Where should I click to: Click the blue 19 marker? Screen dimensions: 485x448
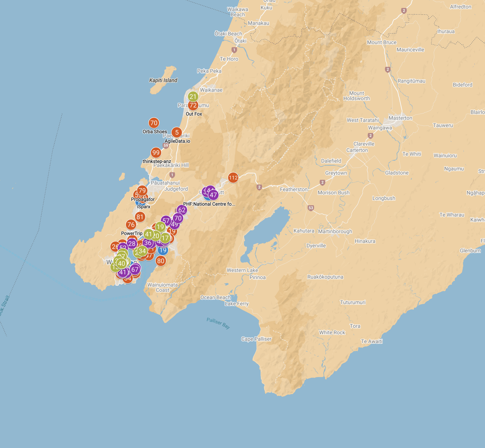pos(163,250)
